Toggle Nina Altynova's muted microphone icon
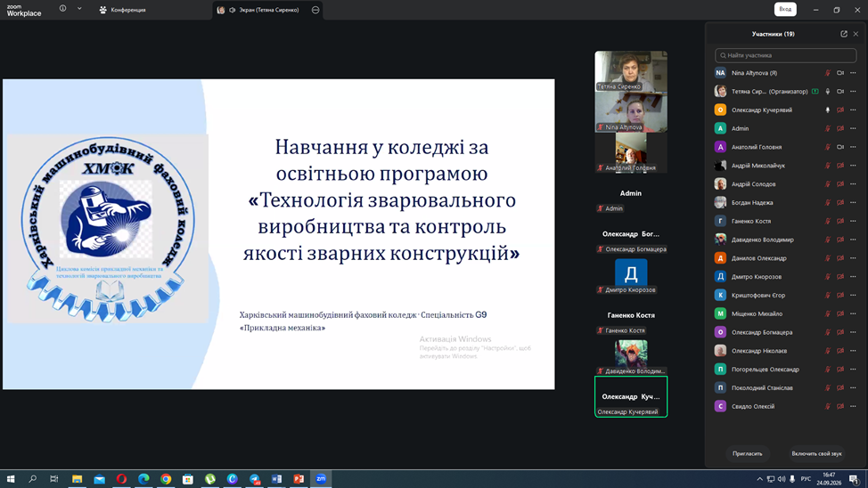The width and height of the screenshot is (868, 488). click(828, 73)
